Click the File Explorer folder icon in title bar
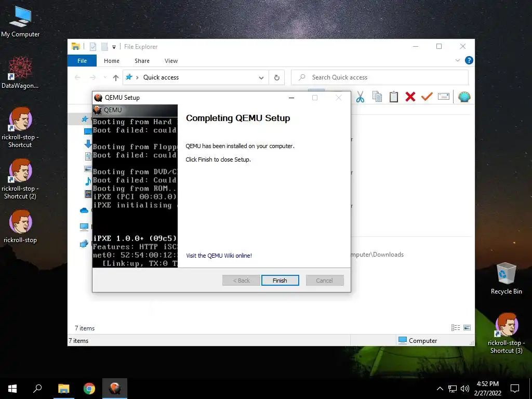This screenshot has width=532, height=399. (x=76, y=46)
